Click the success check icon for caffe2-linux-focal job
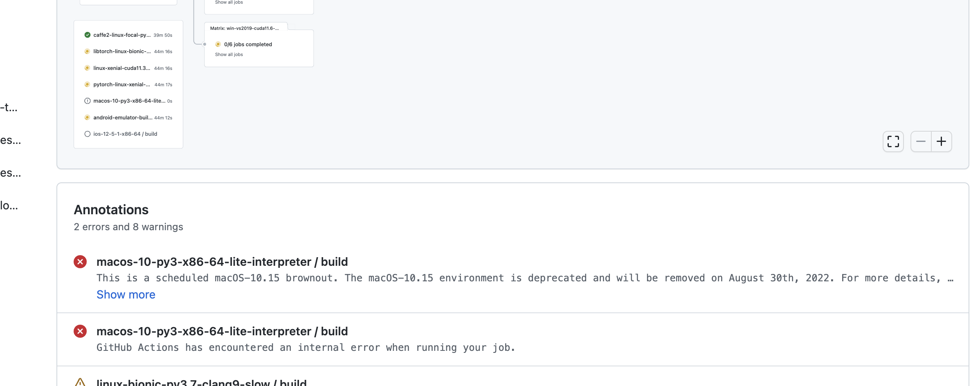 point(87,35)
